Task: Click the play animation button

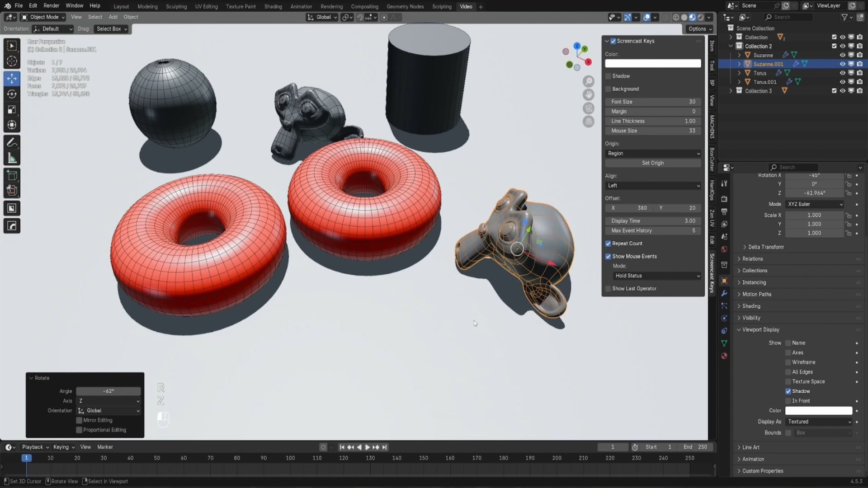Action: (x=367, y=447)
